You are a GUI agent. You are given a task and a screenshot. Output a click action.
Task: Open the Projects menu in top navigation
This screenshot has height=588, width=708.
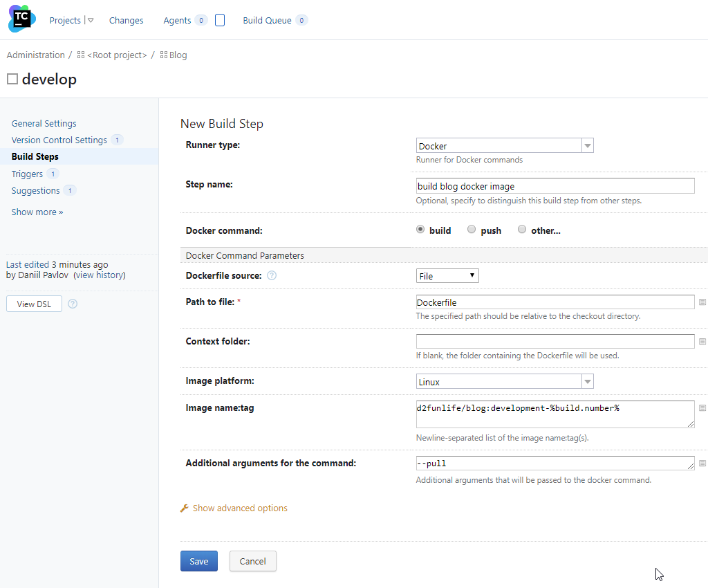pyautogui.click(x=67, y=20)
